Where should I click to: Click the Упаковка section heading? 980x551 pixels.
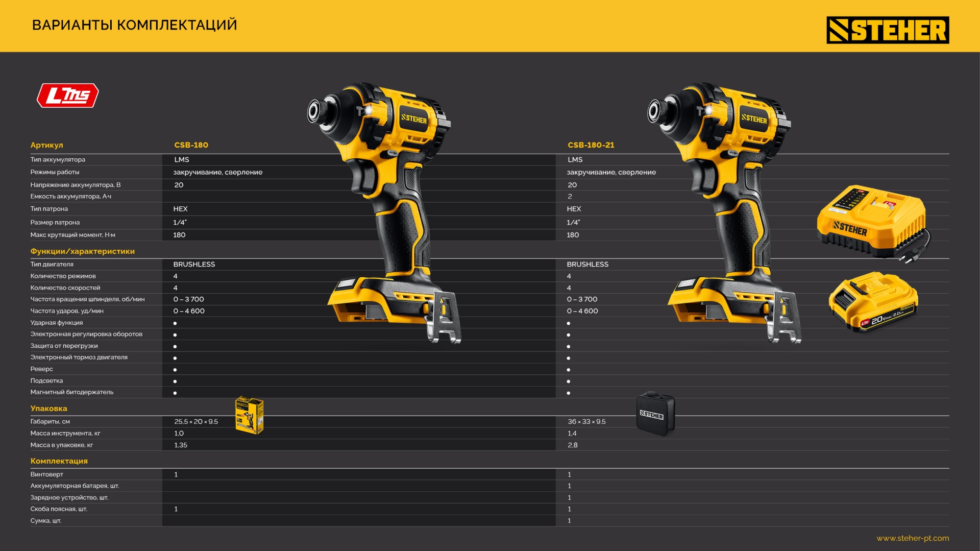[x=49, y=409]
